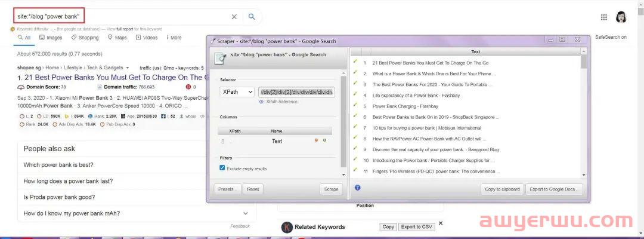Click the XPath expression input field
Image resolution: width=644 pixels, height=239 pixels.
[296, 92]
